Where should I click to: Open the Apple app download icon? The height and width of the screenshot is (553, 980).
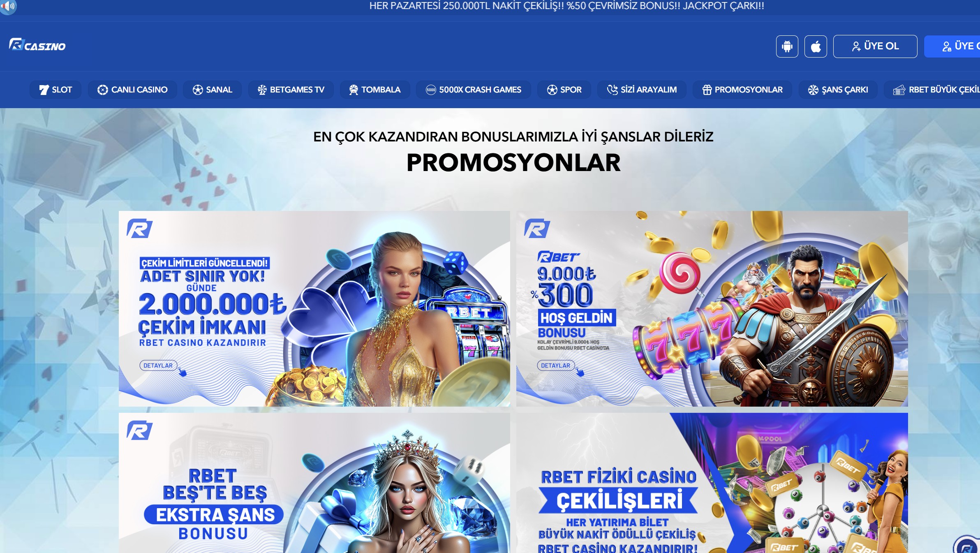click(x=816, y=46)
